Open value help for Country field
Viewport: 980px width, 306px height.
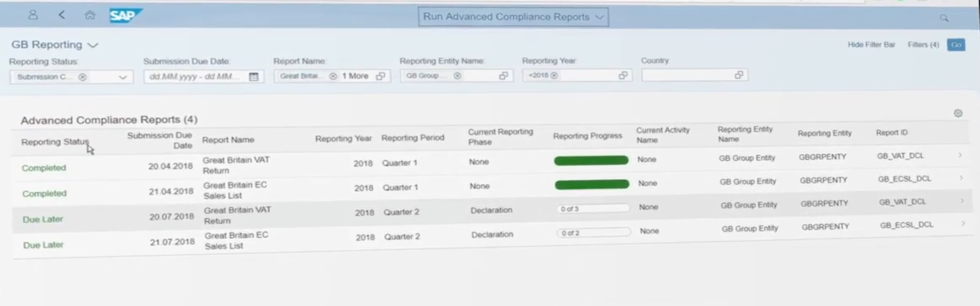click(739, 75)
